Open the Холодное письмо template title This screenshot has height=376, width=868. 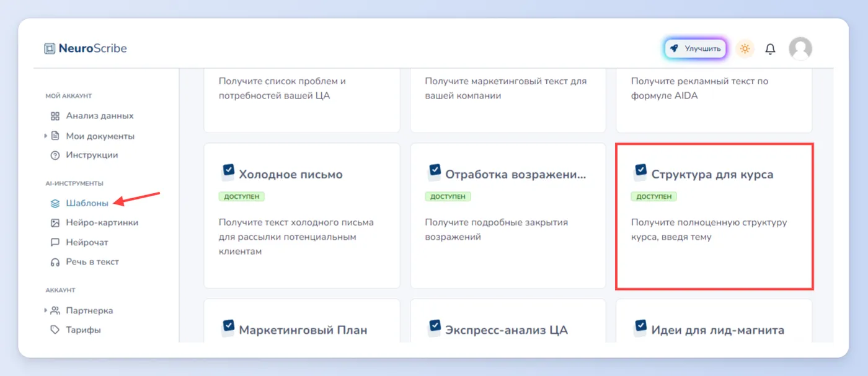291,175
